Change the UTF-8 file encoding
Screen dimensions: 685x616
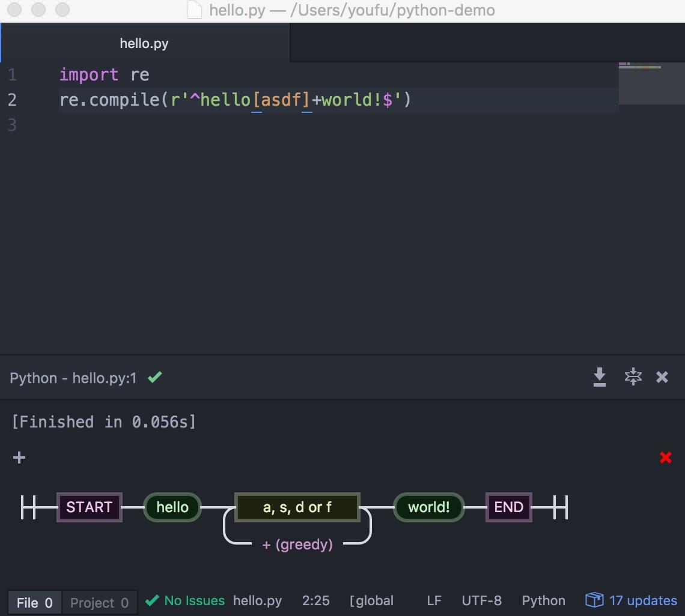481,601
